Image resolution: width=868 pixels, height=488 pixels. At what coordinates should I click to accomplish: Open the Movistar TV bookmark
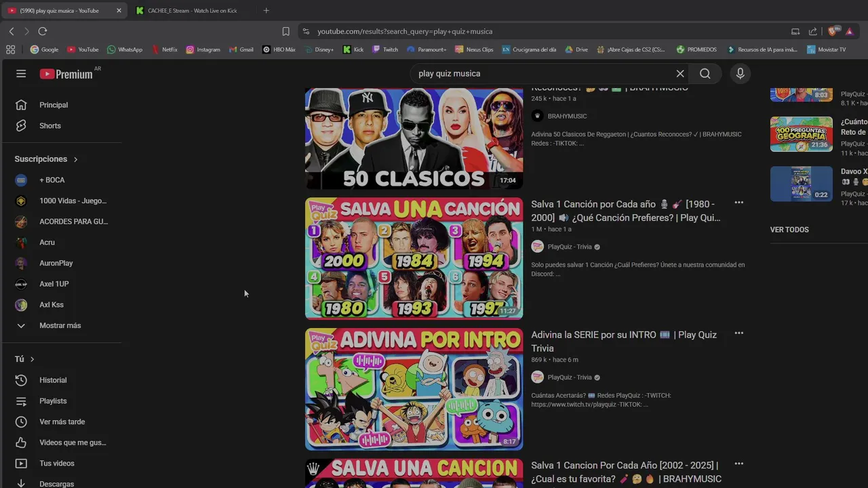pos(827,49)
